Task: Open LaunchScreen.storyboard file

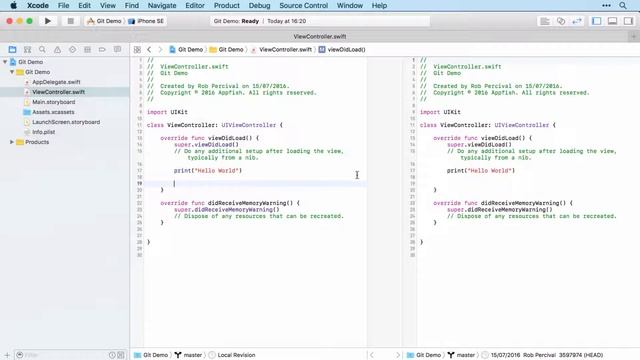Action: (66, 122)
